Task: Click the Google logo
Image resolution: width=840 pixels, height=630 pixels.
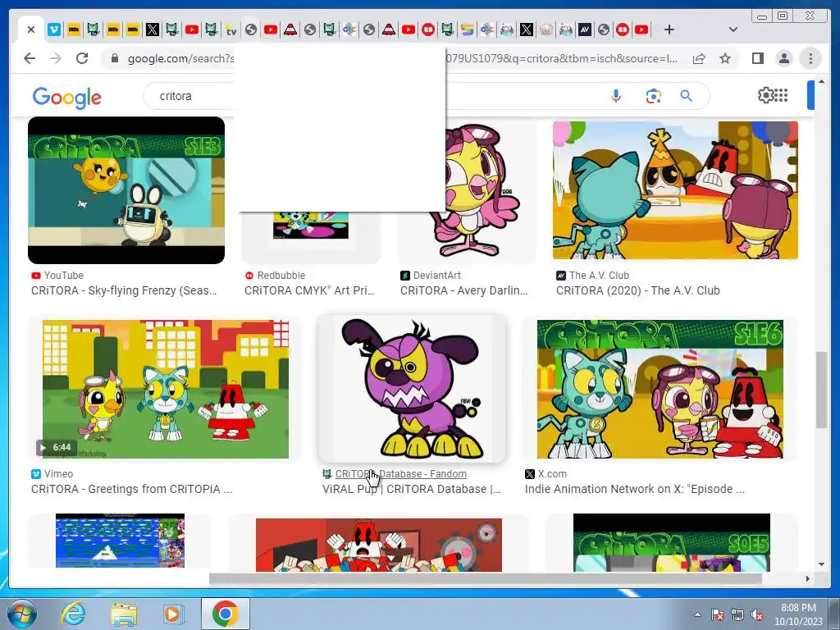Action: coord(67,98)
